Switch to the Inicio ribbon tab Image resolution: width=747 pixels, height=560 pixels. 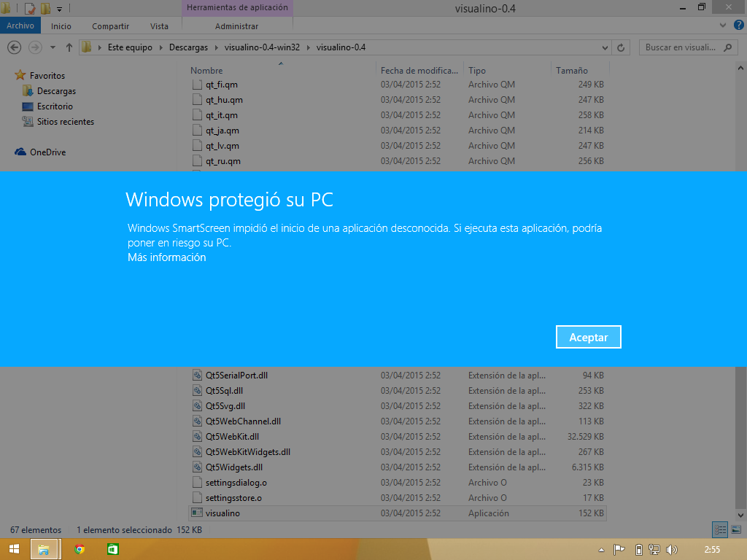click(61, 26)
